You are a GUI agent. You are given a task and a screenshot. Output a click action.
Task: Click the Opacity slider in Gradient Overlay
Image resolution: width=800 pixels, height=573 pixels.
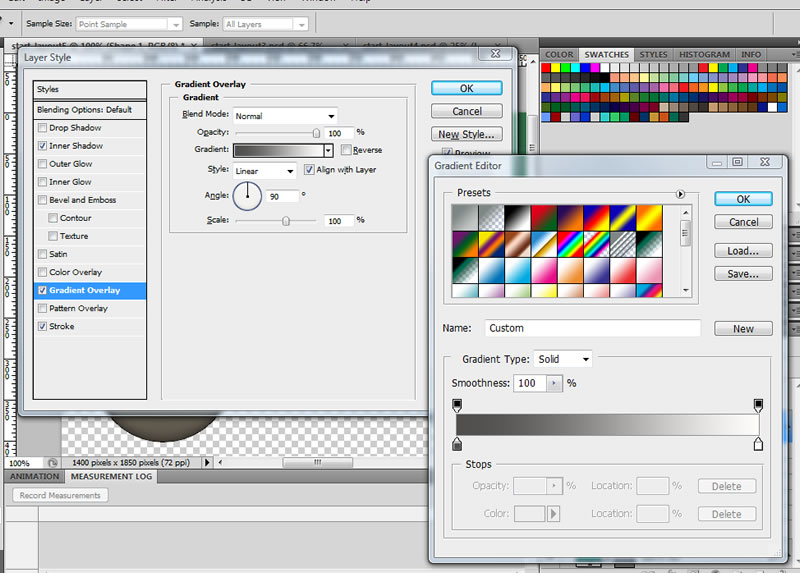(x=278, y=133)
